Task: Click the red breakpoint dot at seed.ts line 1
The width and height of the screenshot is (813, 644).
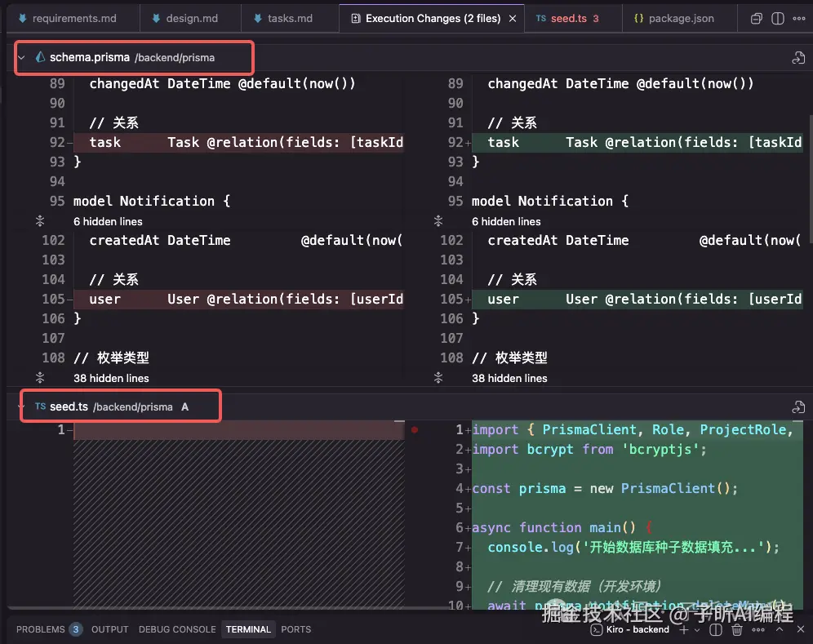Action: [415, 430]
